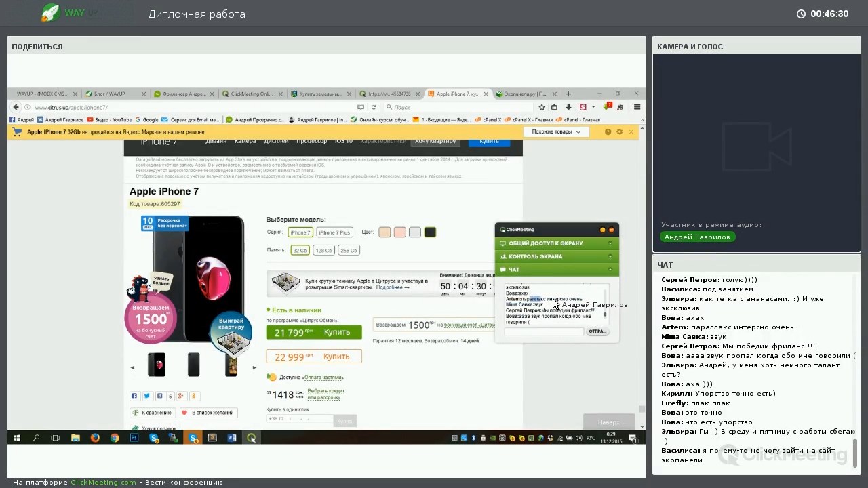Click the blue Купить button in product nav

(x=489, y=141)
